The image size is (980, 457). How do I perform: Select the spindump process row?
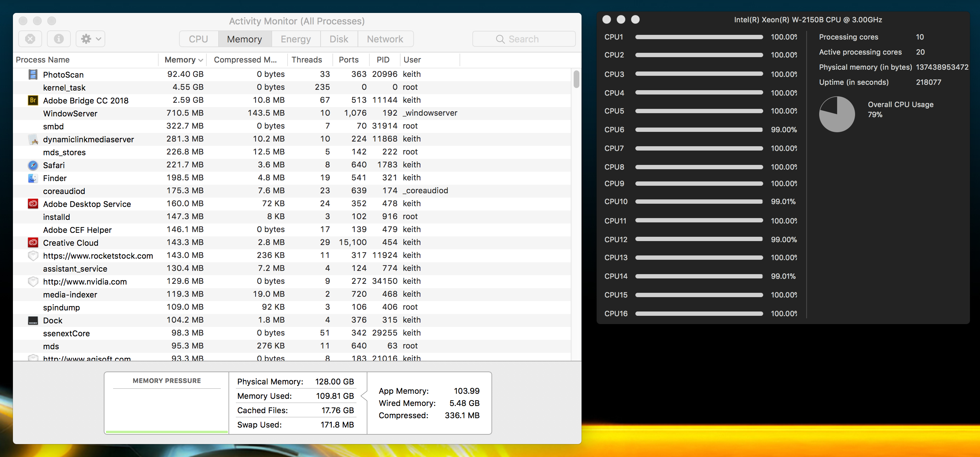(292, 307)
